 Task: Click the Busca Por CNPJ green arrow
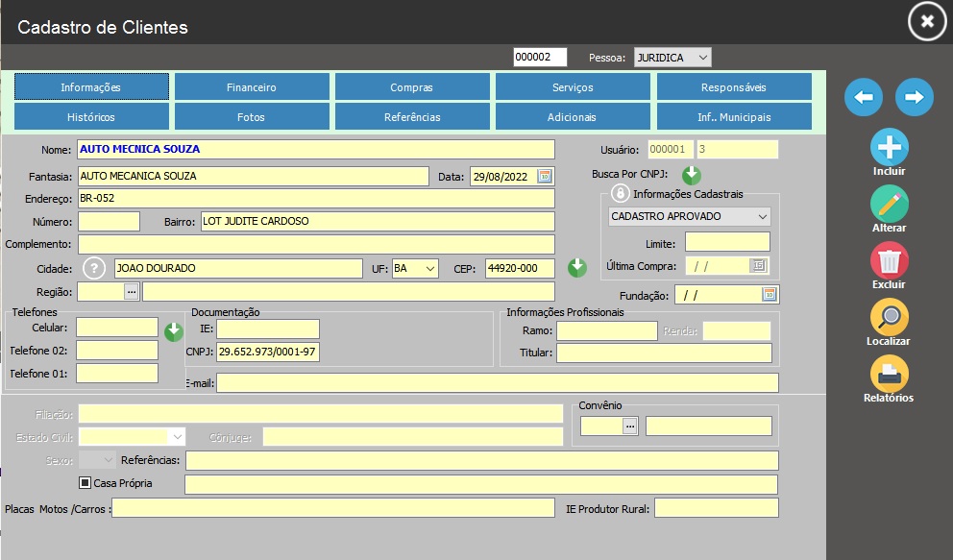692,176
